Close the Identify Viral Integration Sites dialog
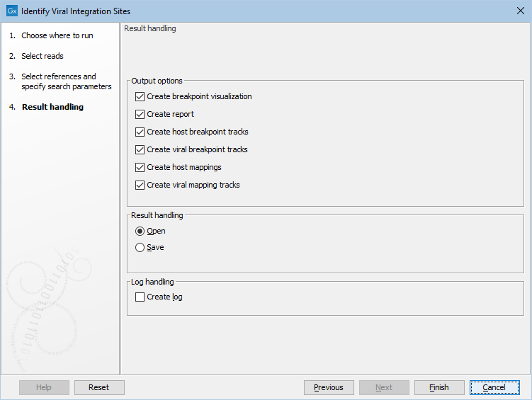This screenshot has width=532, height=400. coord(520,11)
